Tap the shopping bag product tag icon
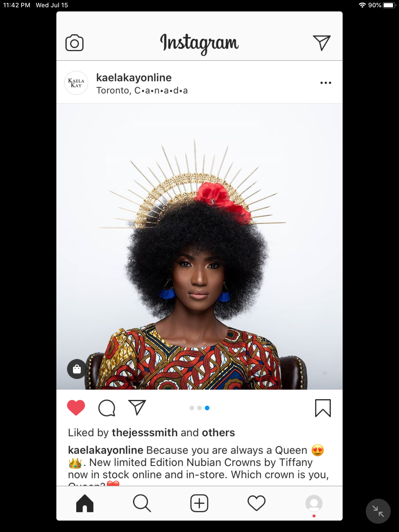Image resolution: width=399 pixels, height=532 pixels. (77, 369)
